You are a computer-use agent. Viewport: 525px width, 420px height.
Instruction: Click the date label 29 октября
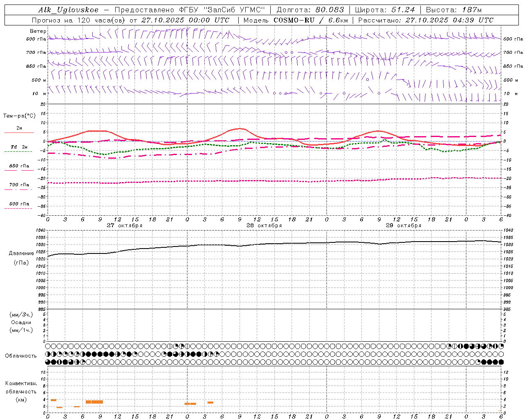(x=404, y=226)
